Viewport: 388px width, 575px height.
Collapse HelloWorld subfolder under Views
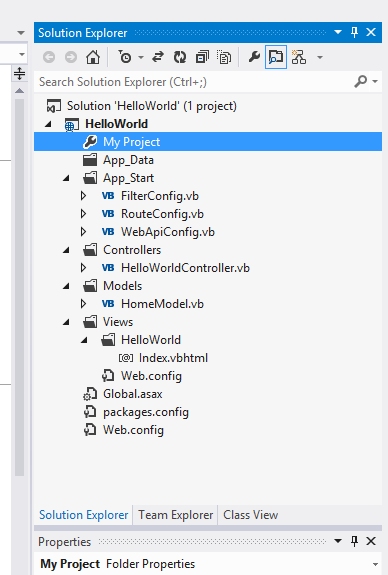[84, 340]
